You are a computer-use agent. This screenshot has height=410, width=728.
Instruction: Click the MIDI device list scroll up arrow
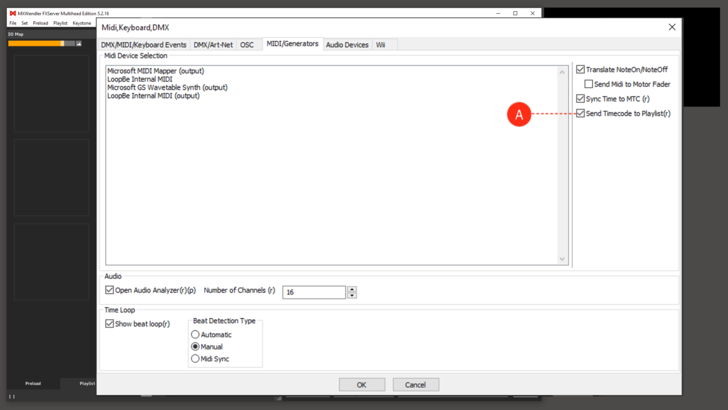point(562,72)
